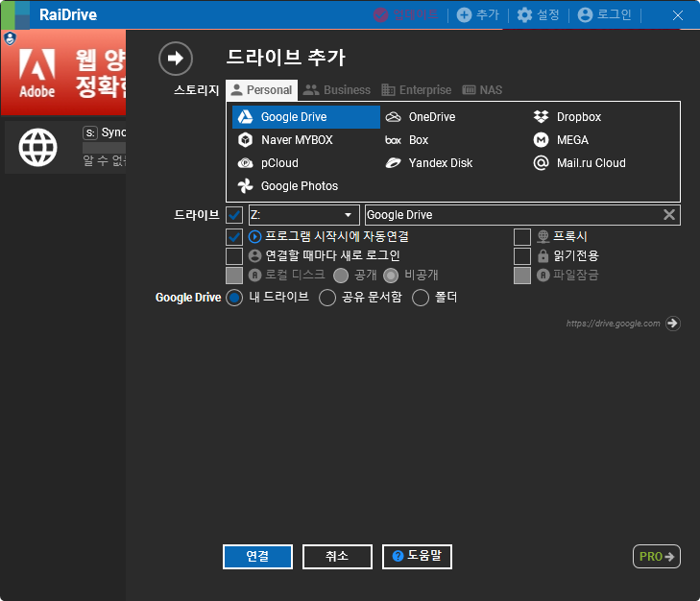Image resolution: width=700 pixels, height=601 pixels.
Task: Clear the Google Drive name field
Action: pyautogui.click(x=669, y=215)
